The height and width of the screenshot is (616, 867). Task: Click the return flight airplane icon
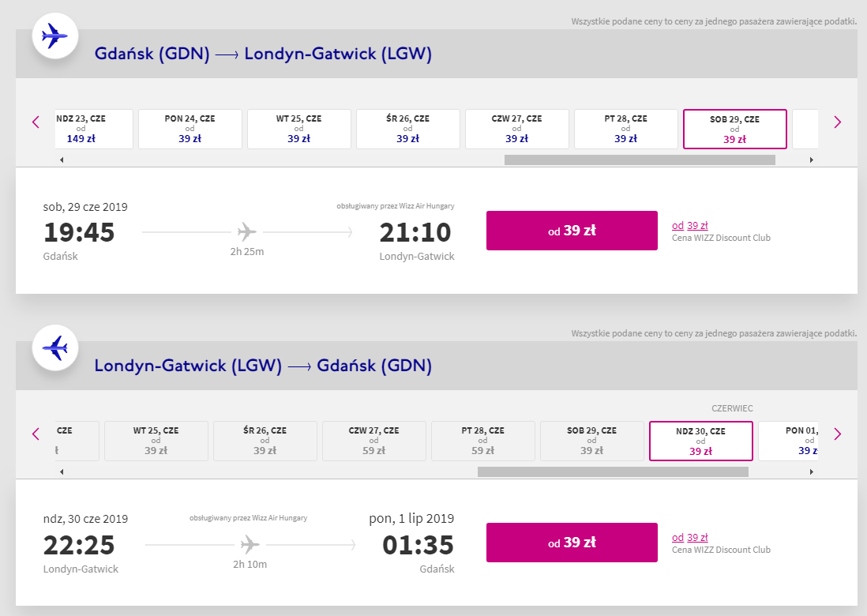[x=55, y=347]
